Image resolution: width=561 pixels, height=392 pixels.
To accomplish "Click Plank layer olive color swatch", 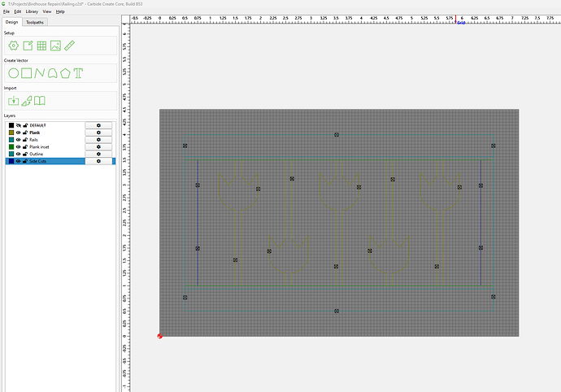I will [x=11, y=133].
